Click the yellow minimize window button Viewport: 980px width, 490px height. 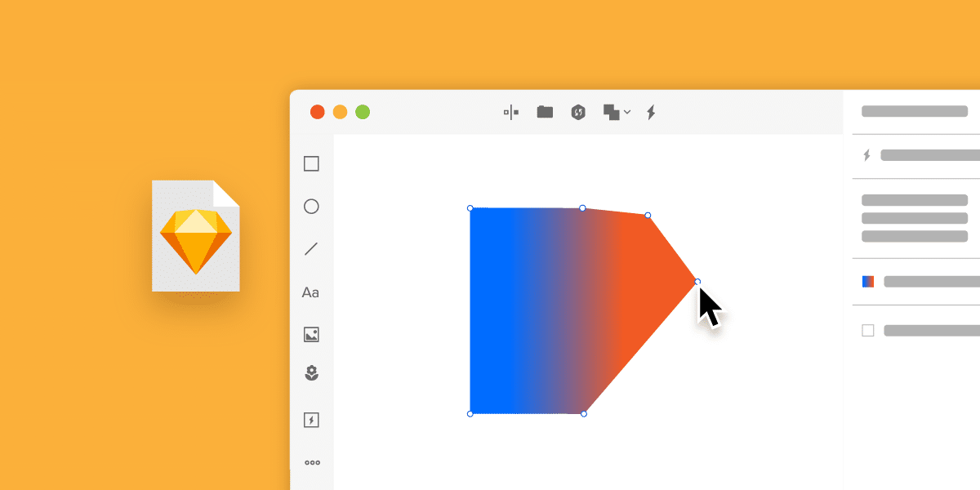click(x=340, y=112)
